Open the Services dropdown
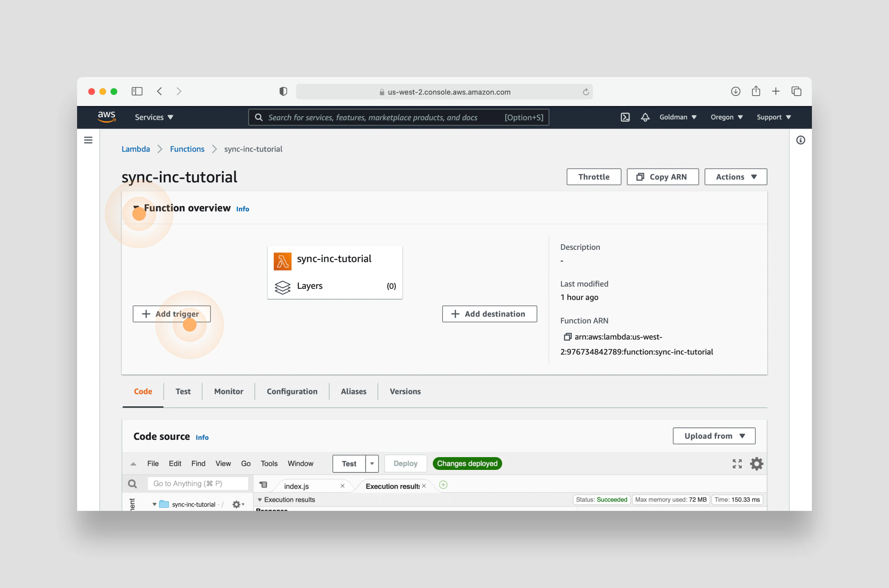 [154, 117]
